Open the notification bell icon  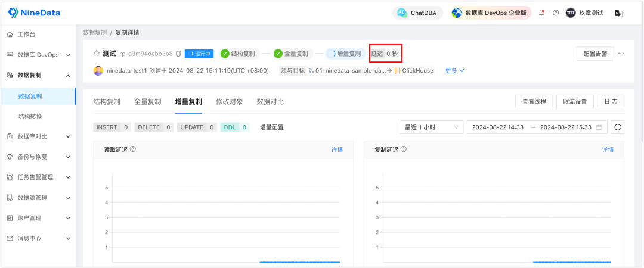pos(541,13)
